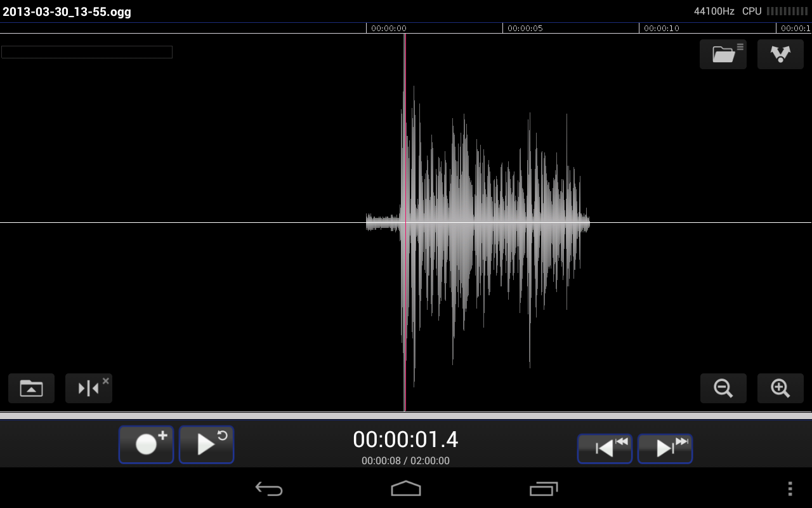Screen dimensions: 812x508
Task: Open the three-dot overflow menu
Action: 790,488
